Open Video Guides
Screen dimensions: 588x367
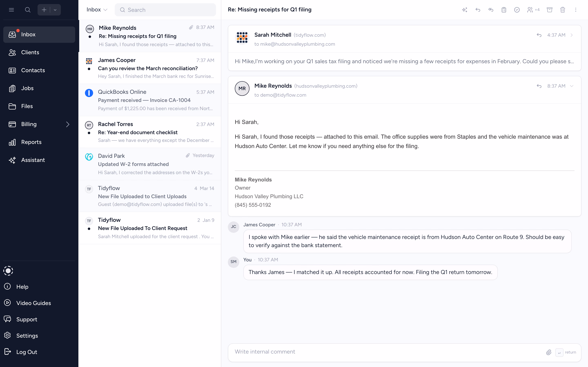tap(33, 303)
